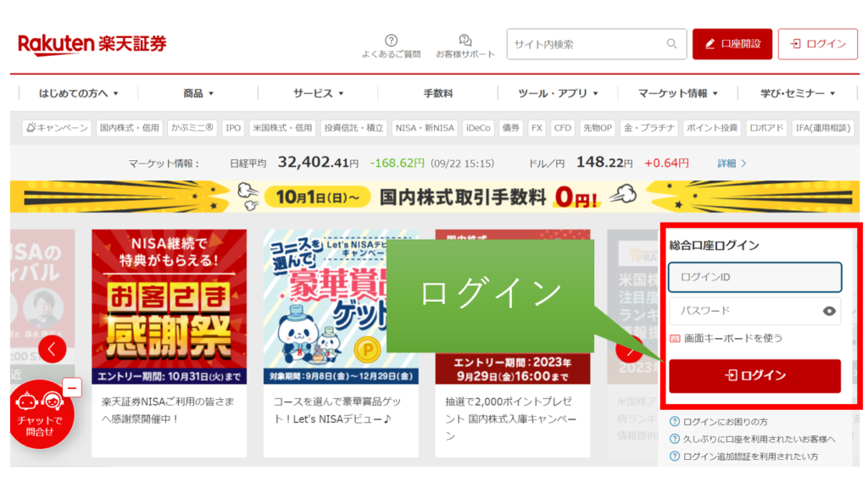Expand はじめての方へ menu
Screen dimensions: 868x482
(x=78, y=93)
